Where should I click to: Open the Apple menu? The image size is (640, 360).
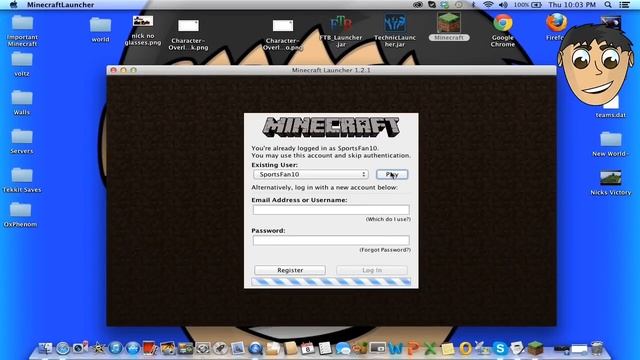(13, 4)
